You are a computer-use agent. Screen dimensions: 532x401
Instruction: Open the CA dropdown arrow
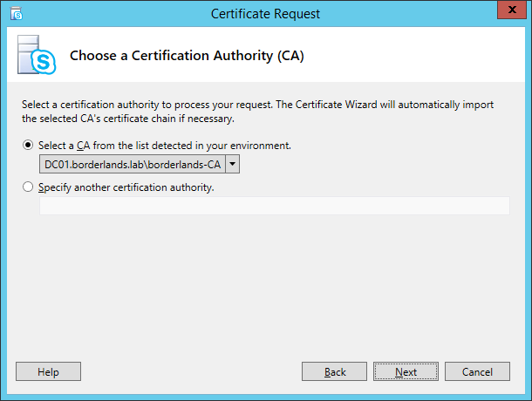click(x=232, y=164)
